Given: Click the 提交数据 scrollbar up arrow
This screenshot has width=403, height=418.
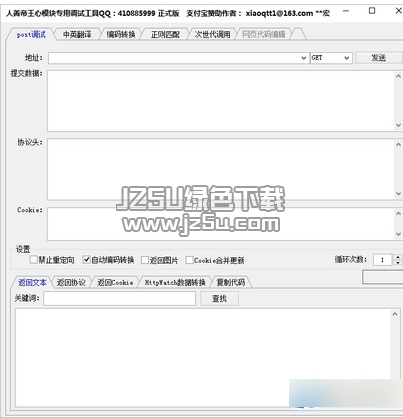Looking at the screenshot, I should click(x=398, y=76).
